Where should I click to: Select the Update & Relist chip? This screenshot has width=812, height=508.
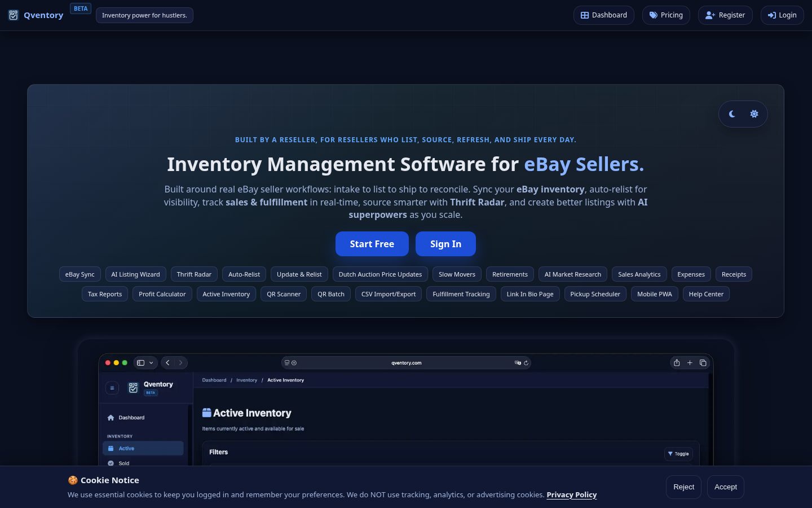(x=299, y=274)
